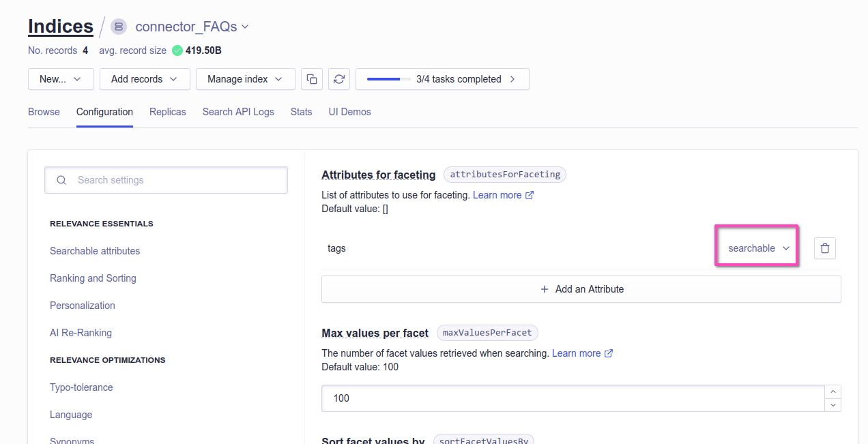The image size is (868, 444).
Task: Open the Manage index dropdown
Action: 245,78
